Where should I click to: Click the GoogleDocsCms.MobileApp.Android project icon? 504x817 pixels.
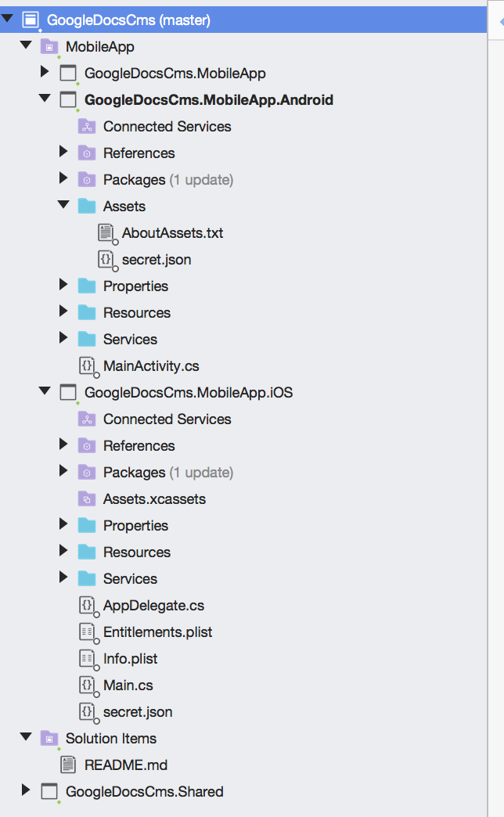tap(68, 100)
